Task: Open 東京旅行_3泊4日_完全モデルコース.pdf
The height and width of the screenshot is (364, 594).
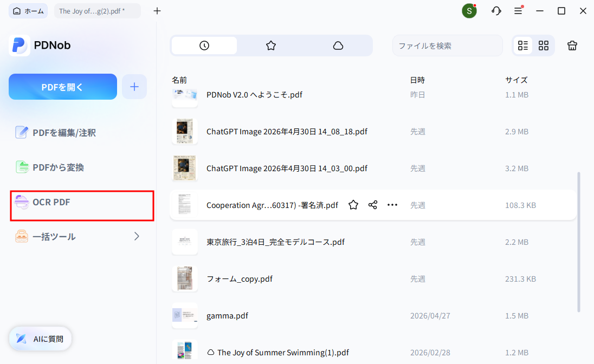Action: coord(275,242)
